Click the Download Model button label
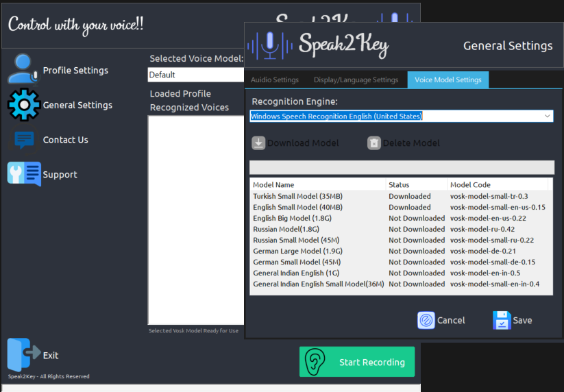Image resolution: width=564 pixels, height=392 pixels. point(303,143)
